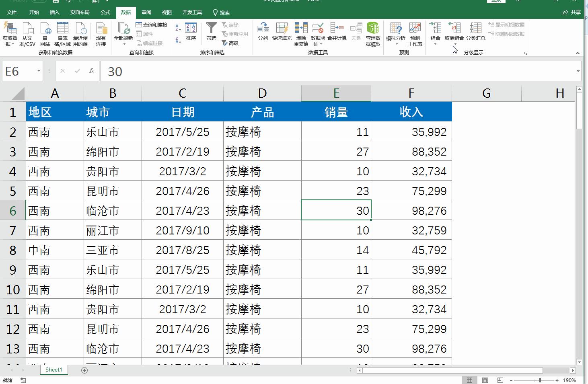The width and height of the screenshot is (588, 384).
Task: Expand the 全部刷新 refresh dropdown
Action: [x=124, y=43]
